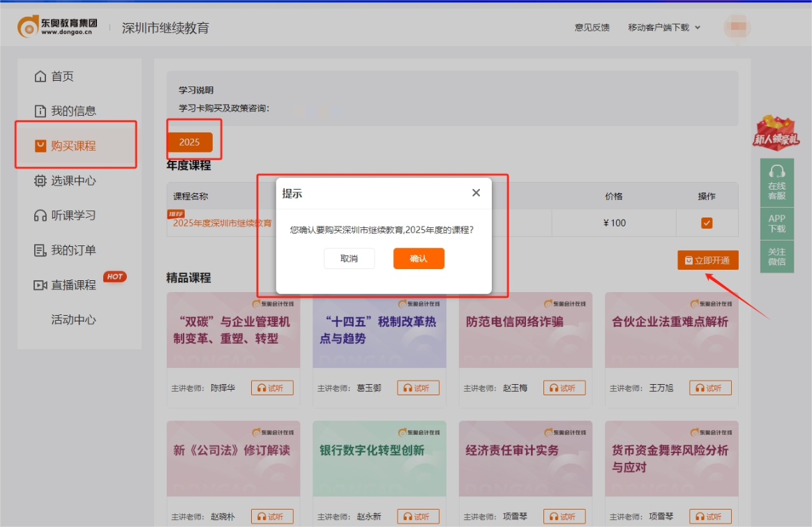Check the course selection checkbox in 操作 column
Screen dimensions: 812x527
pos(707,223)
